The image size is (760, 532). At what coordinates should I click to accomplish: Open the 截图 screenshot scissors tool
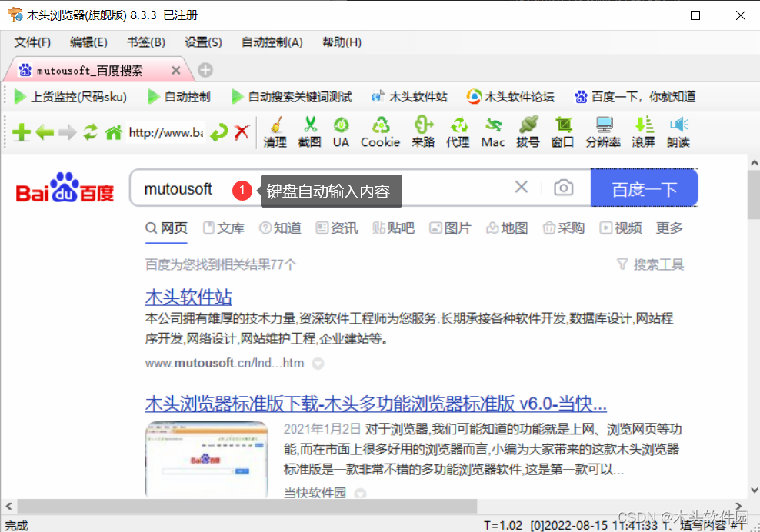[x=310, y=131]
